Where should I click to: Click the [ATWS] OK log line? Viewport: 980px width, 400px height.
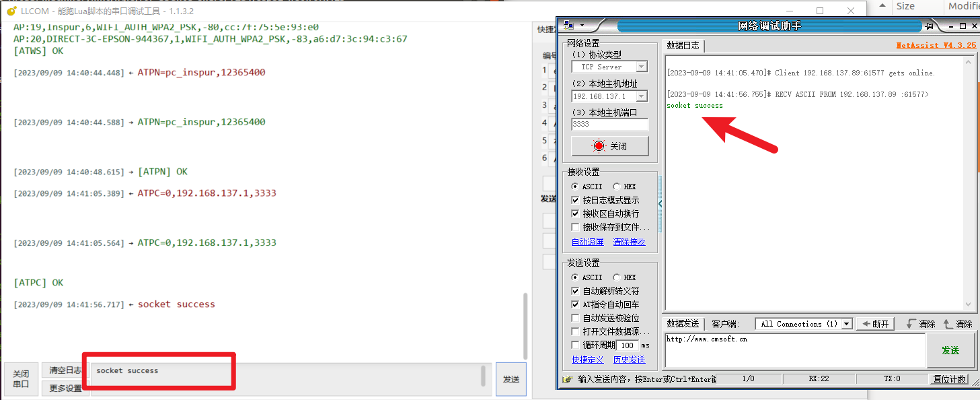[x=38, y=51]
